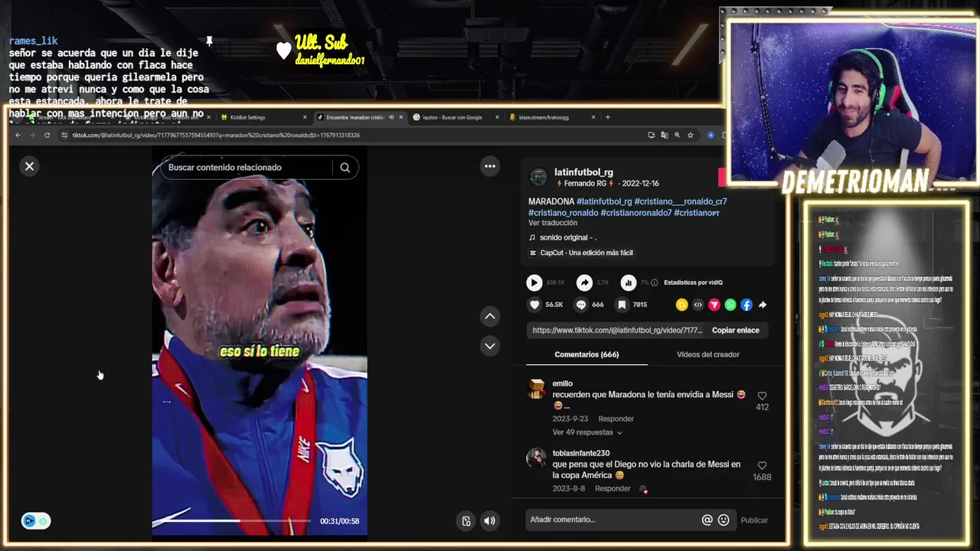
Task: Open the latinfutbol_rg username link
Action: (583, 172)
